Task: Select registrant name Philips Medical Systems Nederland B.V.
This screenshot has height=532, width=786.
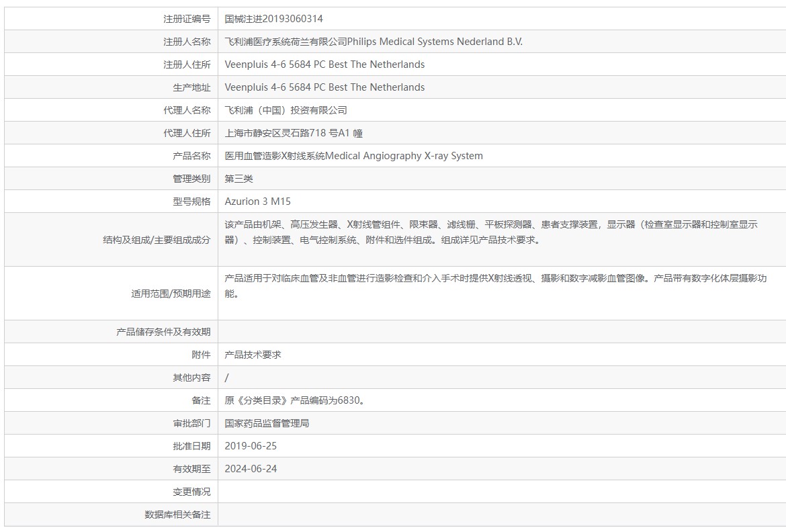Action: tap(435, 42)
